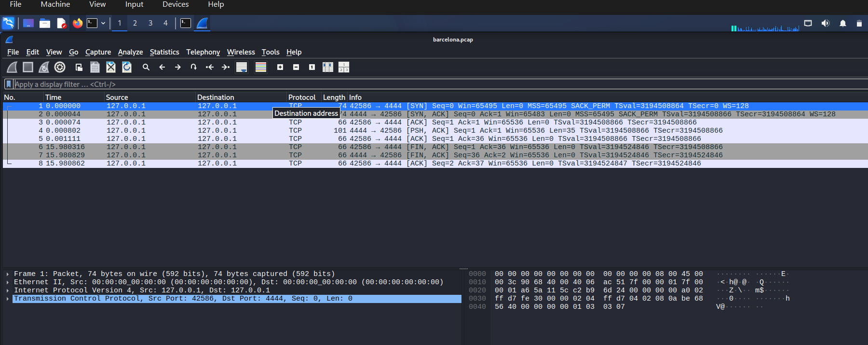This screenshot has height=345, width=868.
Task: Jump to the last packet icon
Action: click(x=226, y=67)
